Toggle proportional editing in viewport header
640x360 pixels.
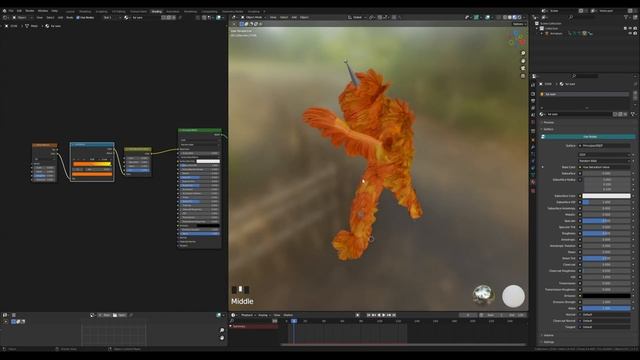point(394,18)
